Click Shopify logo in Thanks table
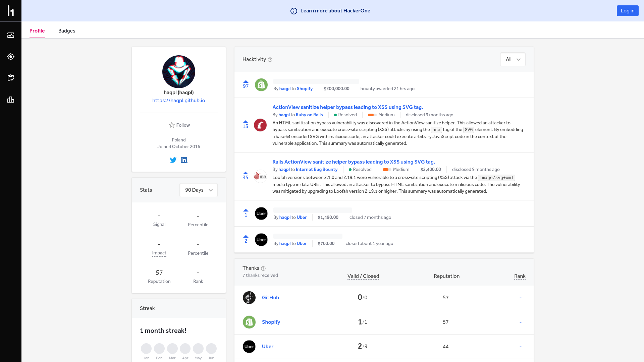Viewport: 644px width, 362px height. coord(249,322)
